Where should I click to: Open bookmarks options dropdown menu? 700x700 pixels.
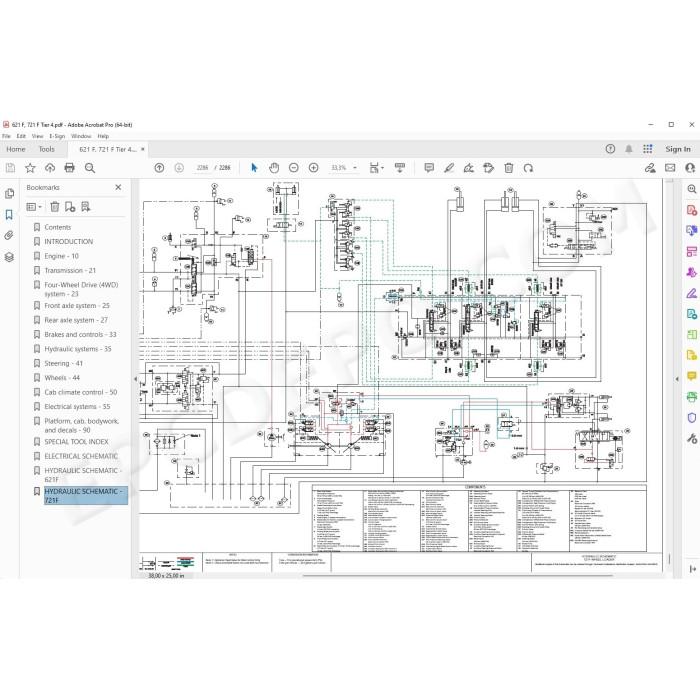coord(34,207)
